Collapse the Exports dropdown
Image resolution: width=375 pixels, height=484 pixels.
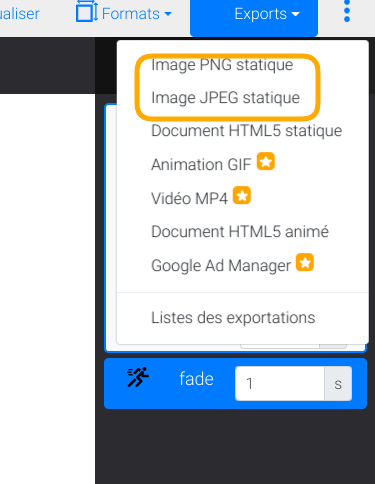coord(254,17)
